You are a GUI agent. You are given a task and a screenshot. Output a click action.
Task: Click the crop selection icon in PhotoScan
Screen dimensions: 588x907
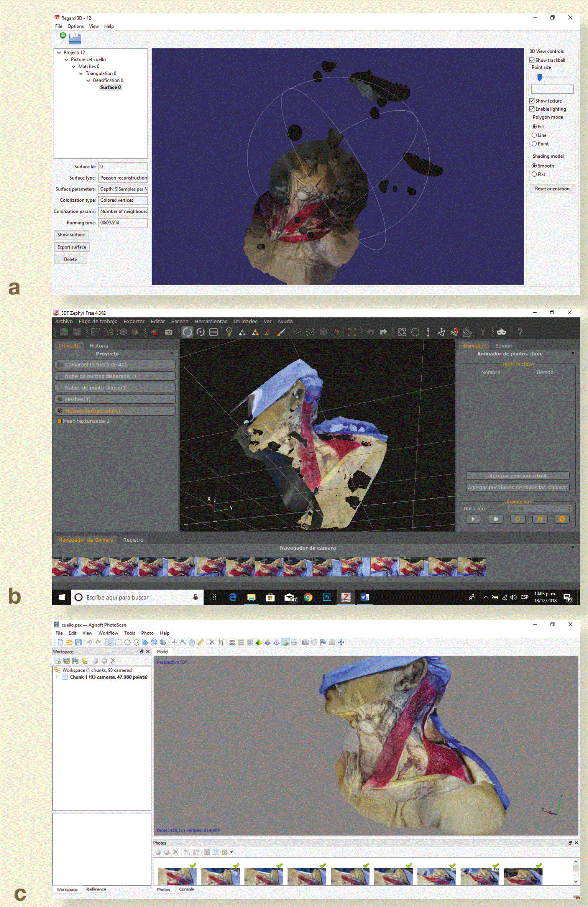tap(221, 642)
